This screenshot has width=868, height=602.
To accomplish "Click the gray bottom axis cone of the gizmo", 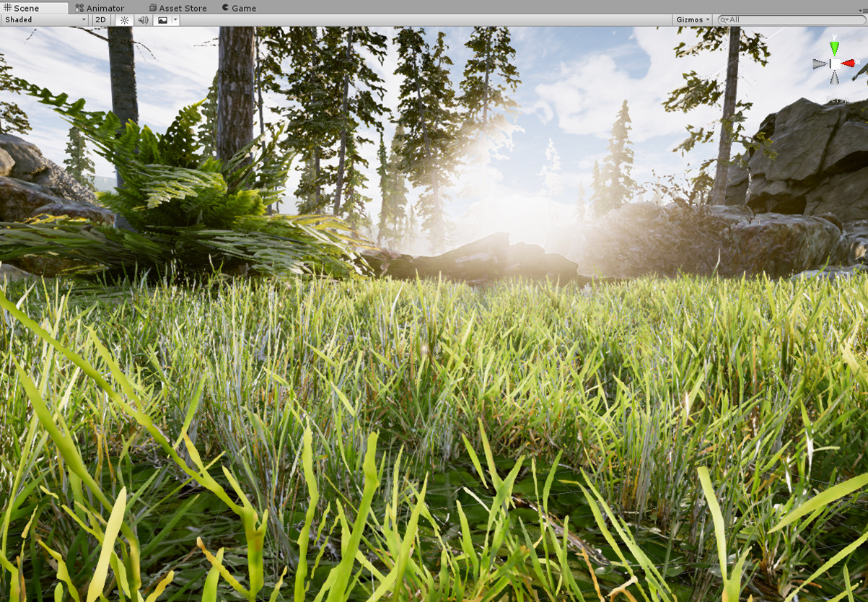I will (834, 78).
